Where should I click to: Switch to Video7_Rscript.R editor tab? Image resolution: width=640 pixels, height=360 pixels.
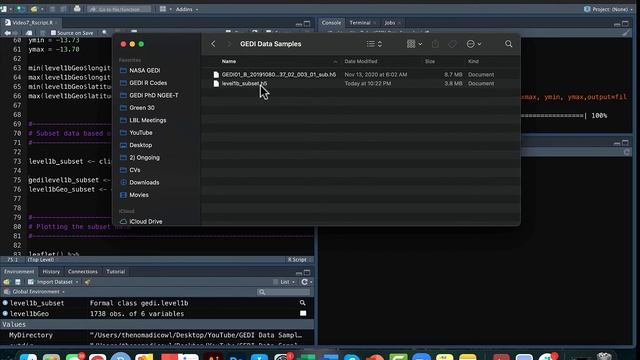pyautogui.click(x=32, y=22)
